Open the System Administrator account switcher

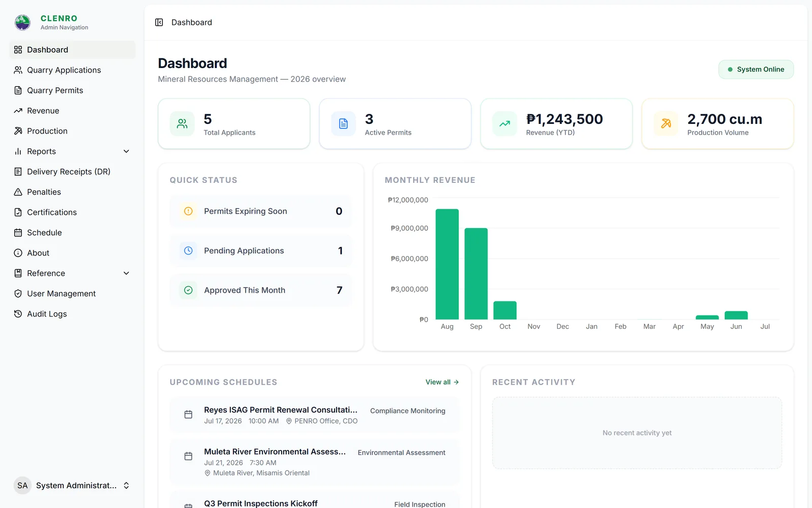tap(72, 486)
